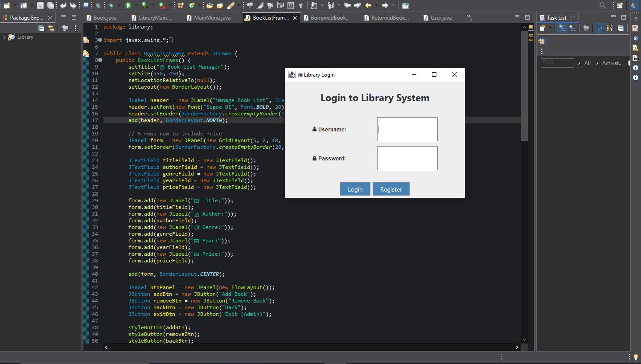Click the Password input field

pos(407,158)
